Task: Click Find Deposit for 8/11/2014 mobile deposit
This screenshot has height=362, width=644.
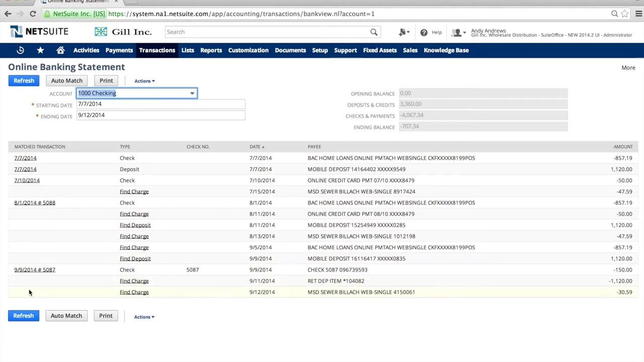Action: click(x=135, y=225)
